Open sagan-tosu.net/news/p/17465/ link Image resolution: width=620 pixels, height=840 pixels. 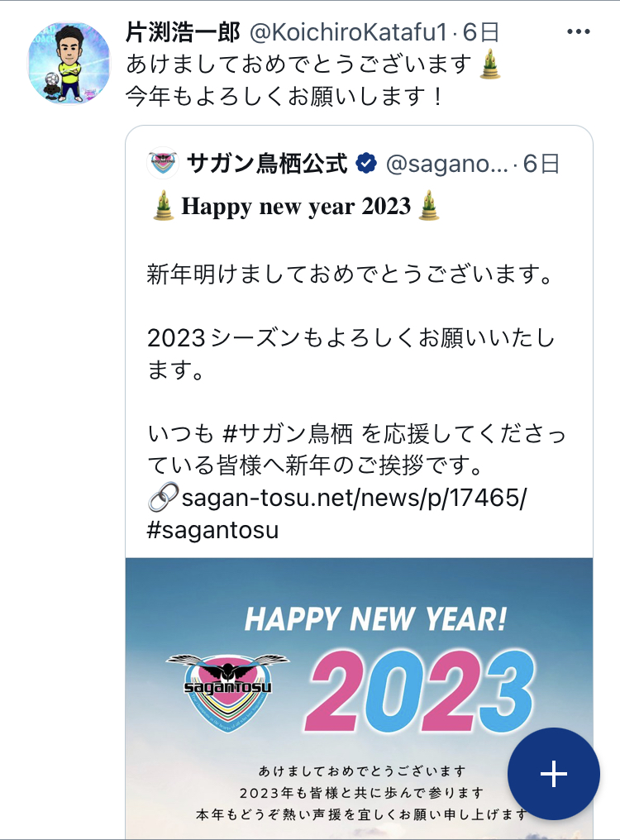coord(354,498)
